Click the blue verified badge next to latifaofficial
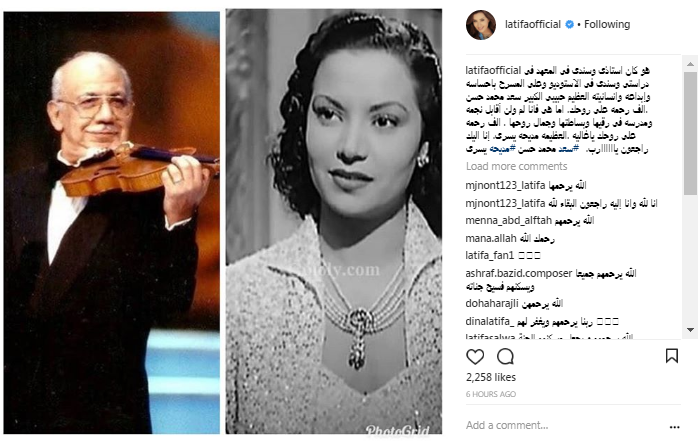This screenshot has width=698, height=442. coord(569,24)
